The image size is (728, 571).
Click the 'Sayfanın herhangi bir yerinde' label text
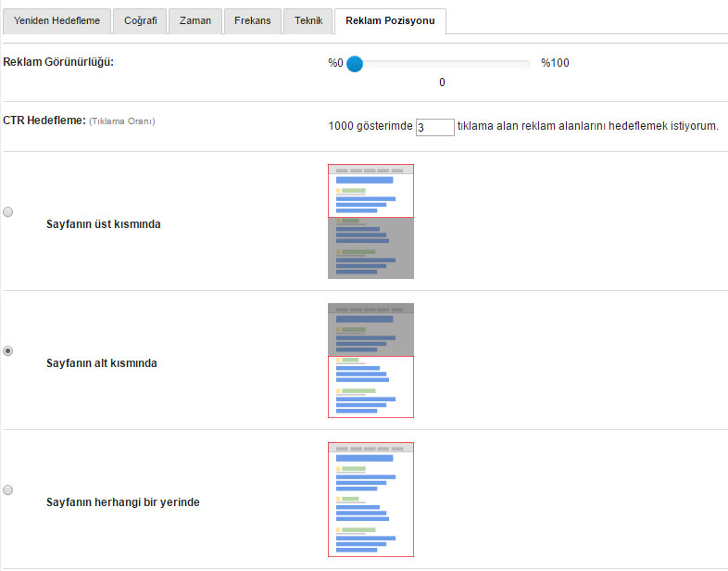[x=123, y=502]
